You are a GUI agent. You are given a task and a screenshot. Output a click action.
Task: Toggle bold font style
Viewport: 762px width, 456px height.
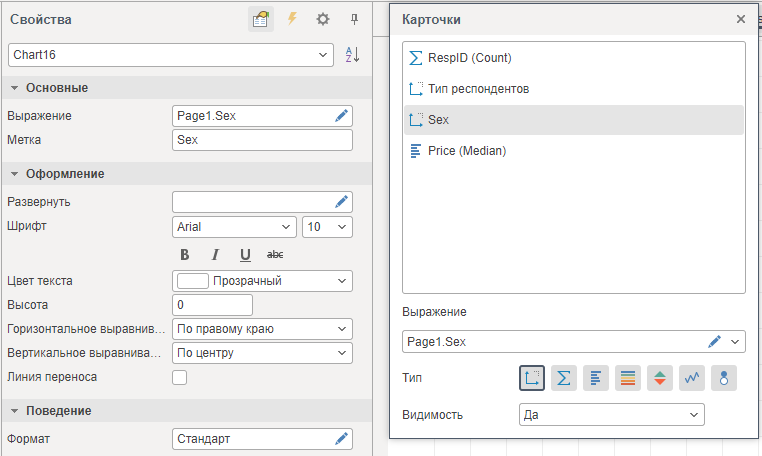185,255
